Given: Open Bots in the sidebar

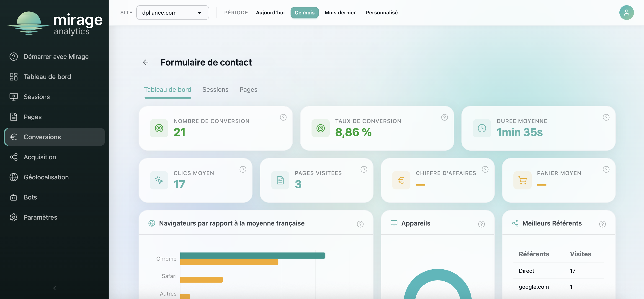Looking at the screenshot, I should 54,197.
